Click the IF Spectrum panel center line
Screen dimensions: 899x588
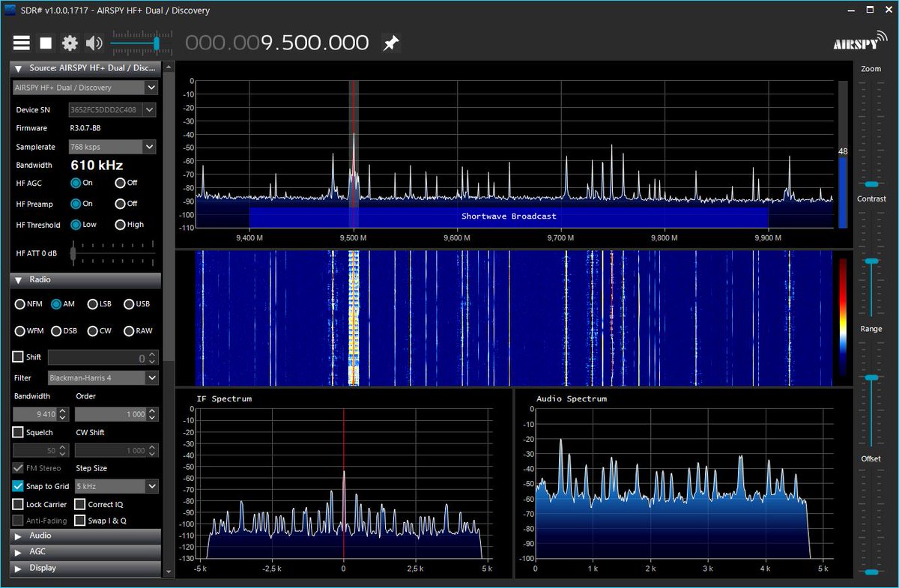[344, 483]
